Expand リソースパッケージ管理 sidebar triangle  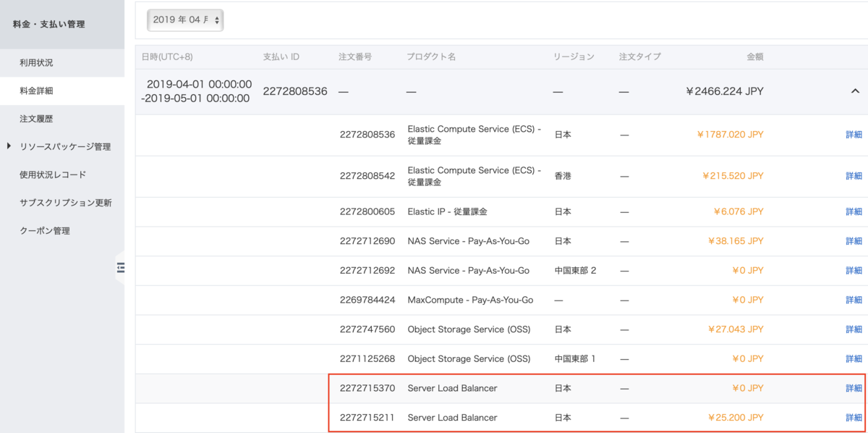point(9,146)
